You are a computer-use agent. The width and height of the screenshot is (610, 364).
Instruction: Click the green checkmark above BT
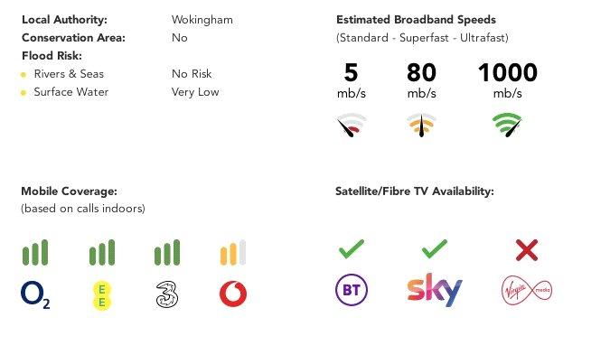352,249
